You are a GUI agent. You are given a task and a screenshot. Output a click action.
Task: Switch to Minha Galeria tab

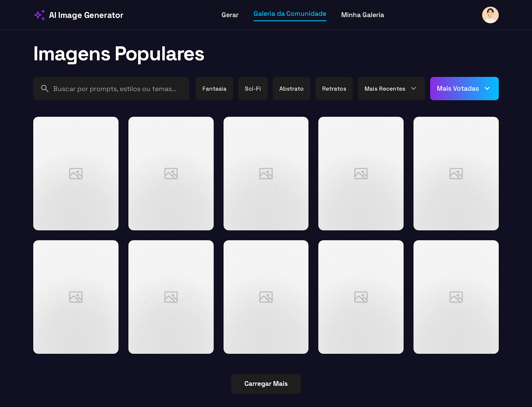[362, 15]
